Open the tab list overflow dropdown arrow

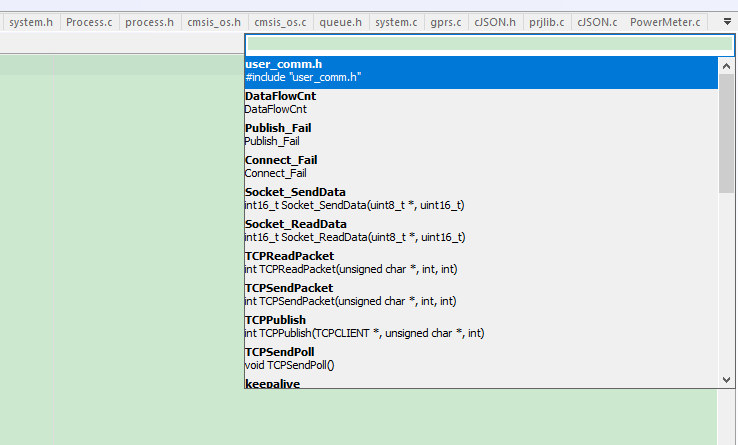pyautogui.click(x=727, y=22)
